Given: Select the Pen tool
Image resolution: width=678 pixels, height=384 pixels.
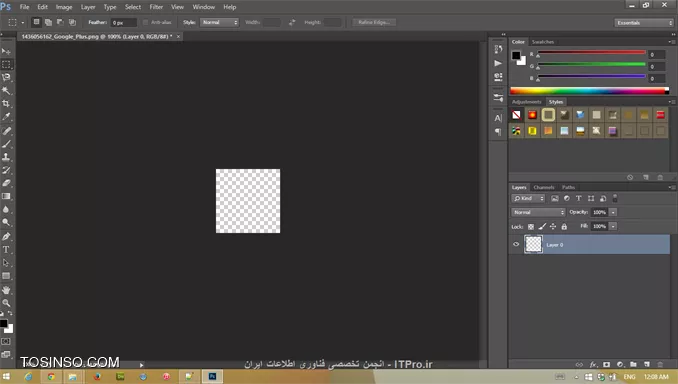Looking at the screenshot, I should (x=6, y=237).
